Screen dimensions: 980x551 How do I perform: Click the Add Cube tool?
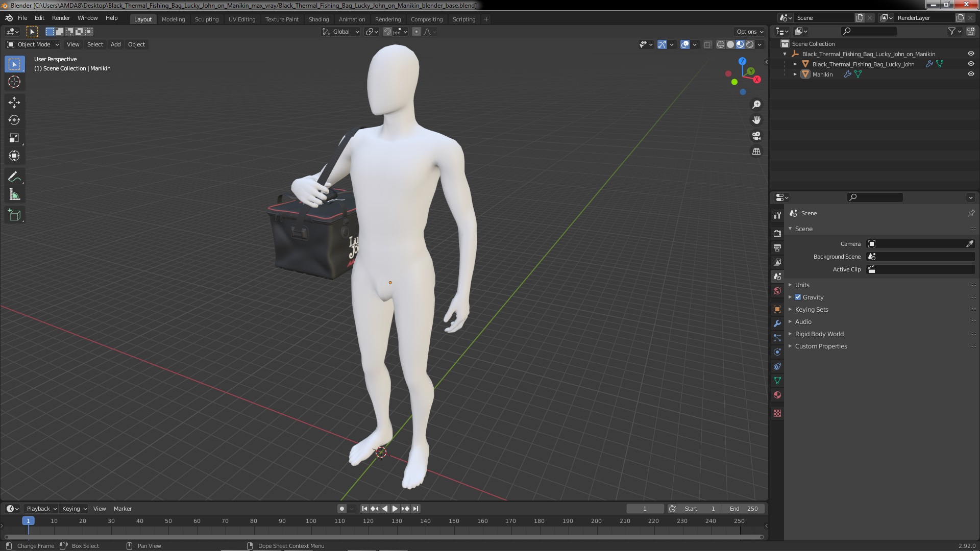(14, 215)
